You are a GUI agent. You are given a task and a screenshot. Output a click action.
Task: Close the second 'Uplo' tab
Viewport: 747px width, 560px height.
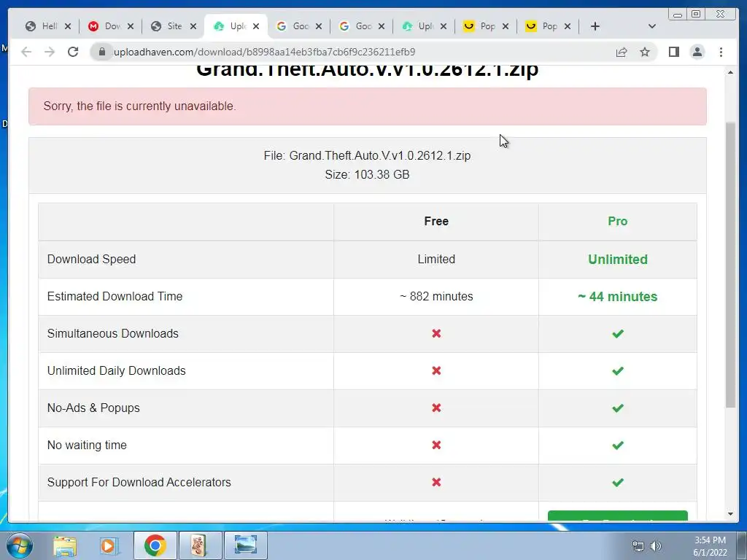click(444, 26)
